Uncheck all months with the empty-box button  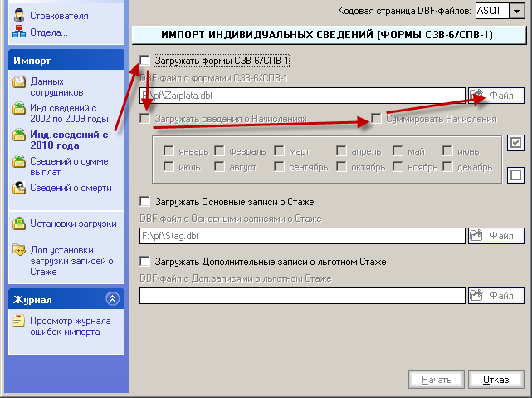pyautogui.click(x=515, y=174)
